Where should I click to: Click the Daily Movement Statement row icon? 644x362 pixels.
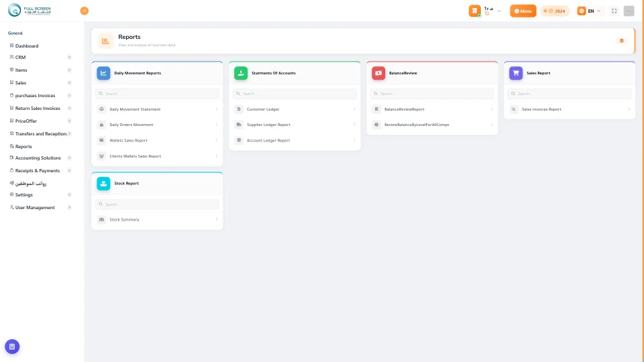coord(101,109)
